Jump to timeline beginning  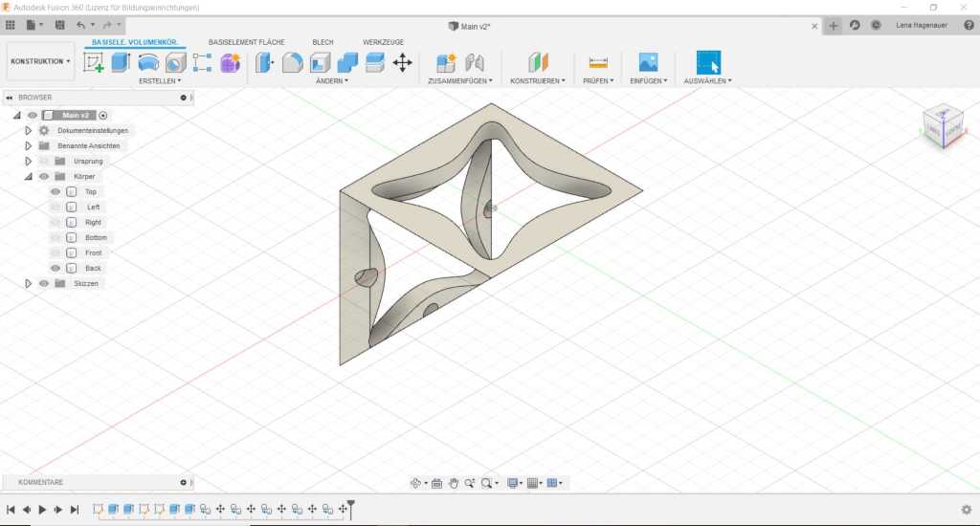11,510
